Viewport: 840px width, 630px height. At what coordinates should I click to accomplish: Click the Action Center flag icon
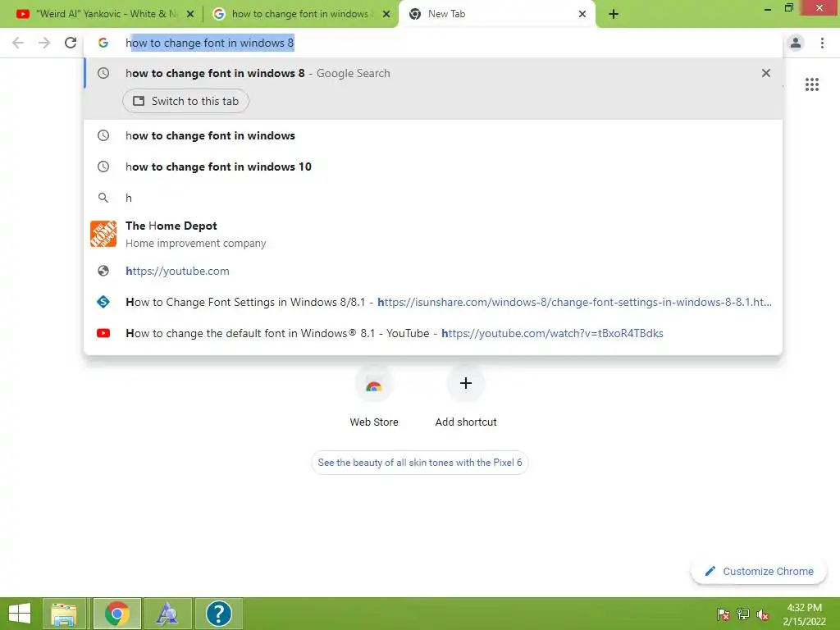724,614
